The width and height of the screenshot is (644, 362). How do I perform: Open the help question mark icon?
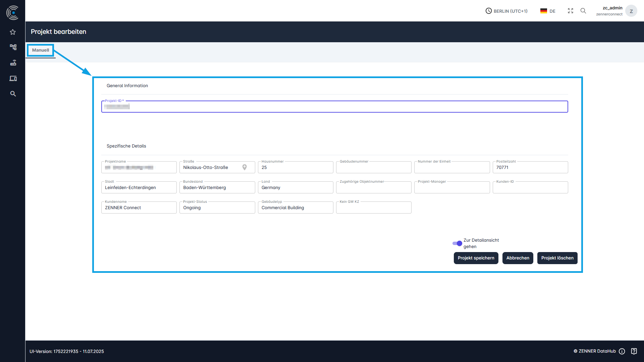tap(634, 351)
